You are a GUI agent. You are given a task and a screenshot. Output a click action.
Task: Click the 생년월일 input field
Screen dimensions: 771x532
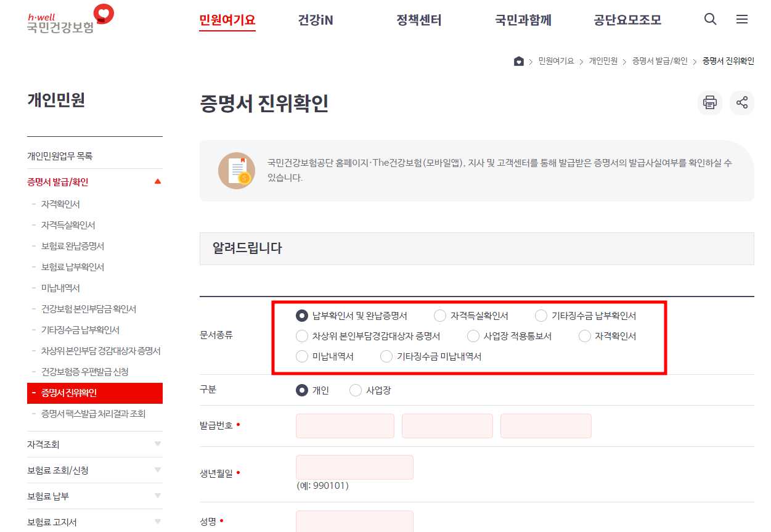click(x=354, y=467)
